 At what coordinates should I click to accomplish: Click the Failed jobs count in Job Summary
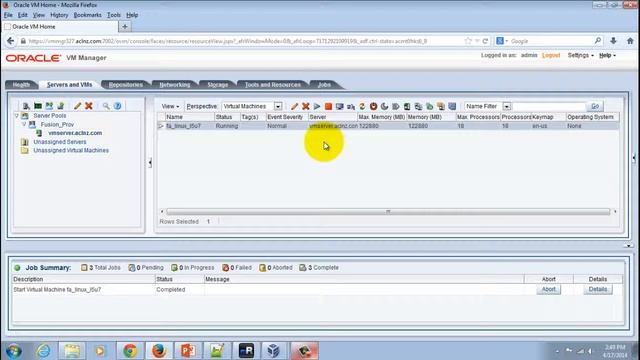237,268
